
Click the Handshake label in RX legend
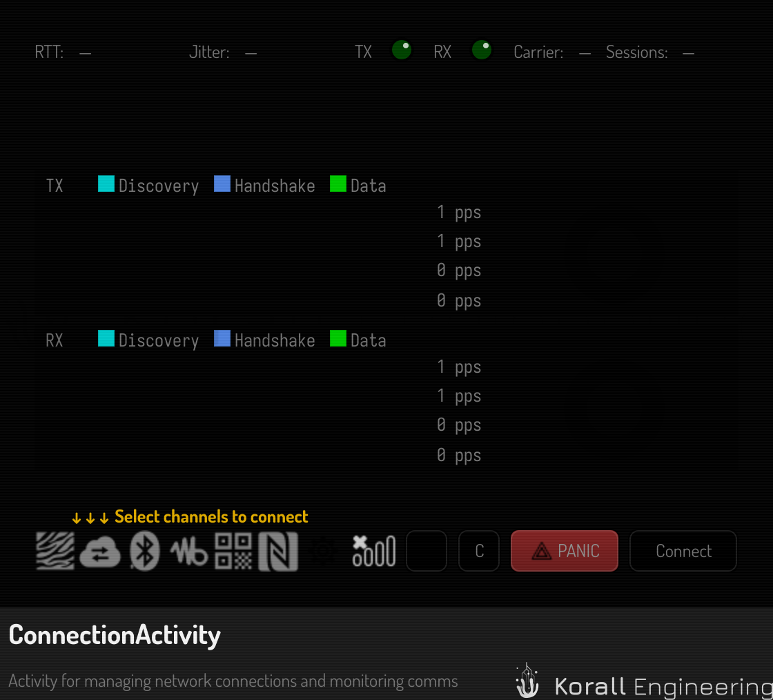[x=275, y=340]
